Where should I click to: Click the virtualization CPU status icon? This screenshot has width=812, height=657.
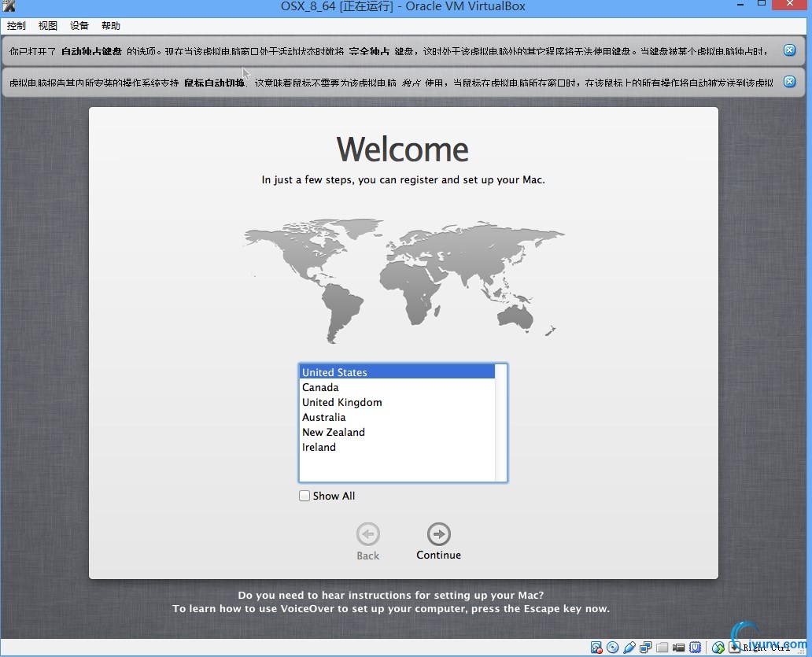pos(696,647)
